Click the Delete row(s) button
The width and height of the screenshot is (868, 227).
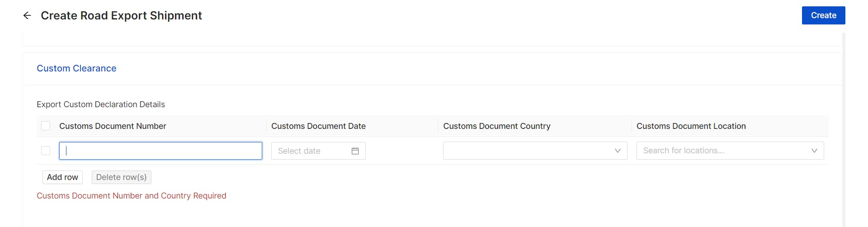click(x=121, y=177)
